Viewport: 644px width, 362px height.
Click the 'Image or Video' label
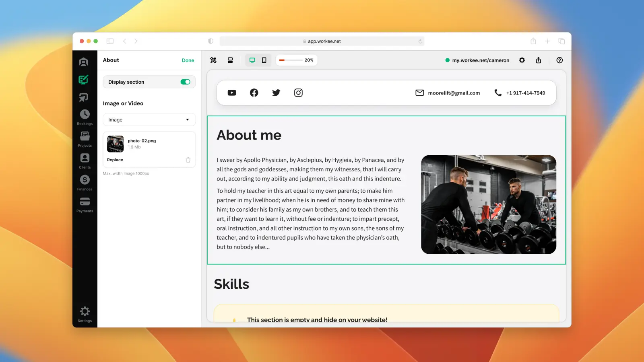click(x=123, y=103)
